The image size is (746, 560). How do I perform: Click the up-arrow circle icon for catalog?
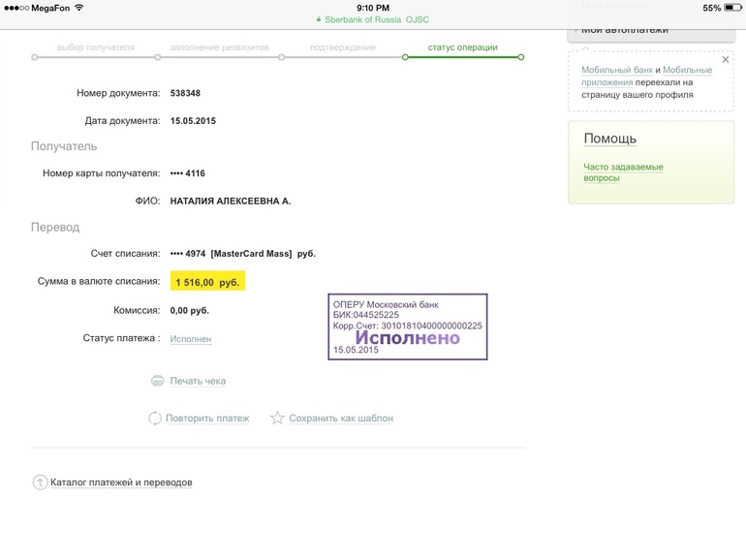pyautogui.click(x=40, y=482)
